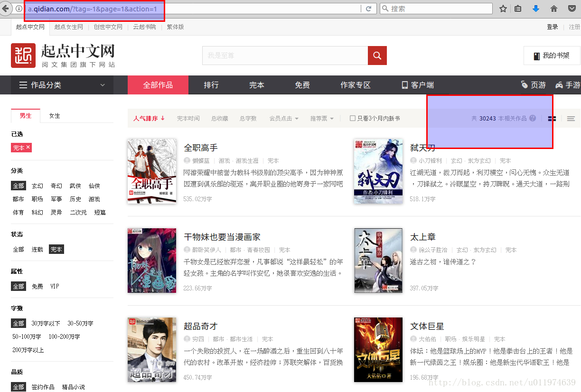Filter category by 都市

pos(19,199)
